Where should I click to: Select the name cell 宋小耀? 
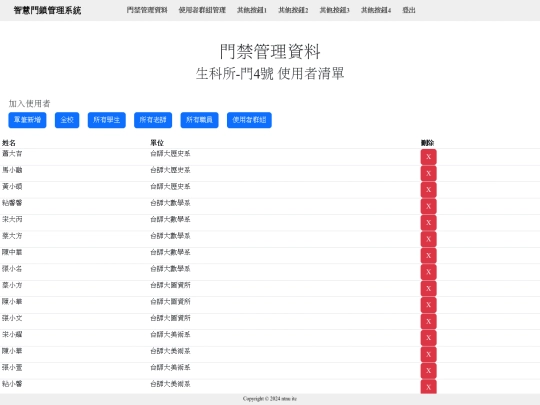tap(12, 334)
